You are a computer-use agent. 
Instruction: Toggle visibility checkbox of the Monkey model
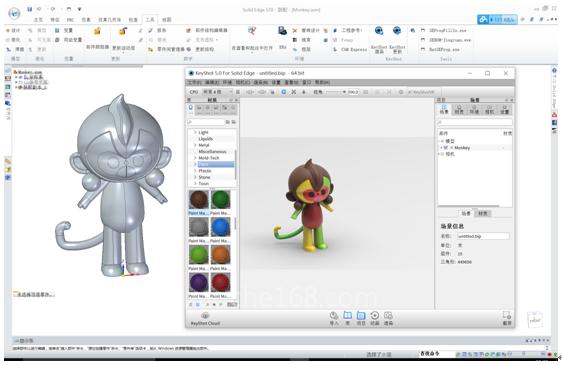pyautogui.click(x=446, y=148)
